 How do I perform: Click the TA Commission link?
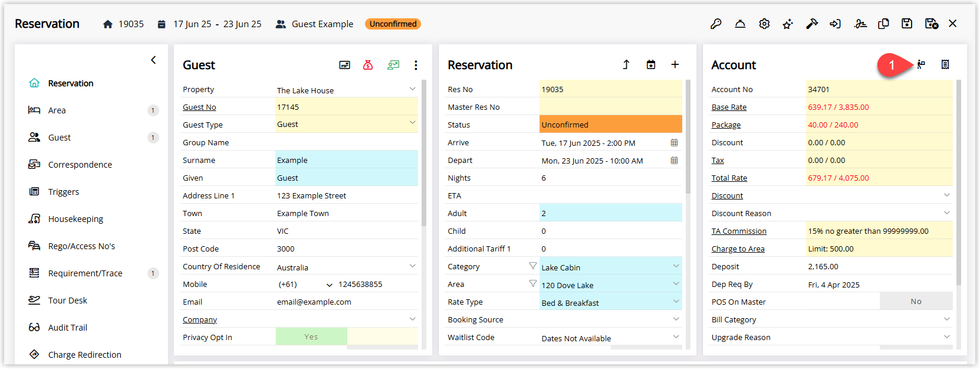(739, 231)
